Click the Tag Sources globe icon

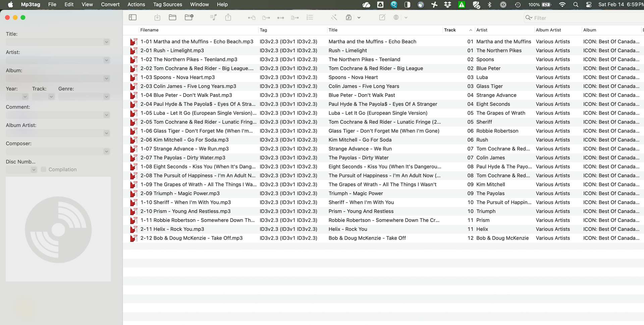(x=396, y=17)
